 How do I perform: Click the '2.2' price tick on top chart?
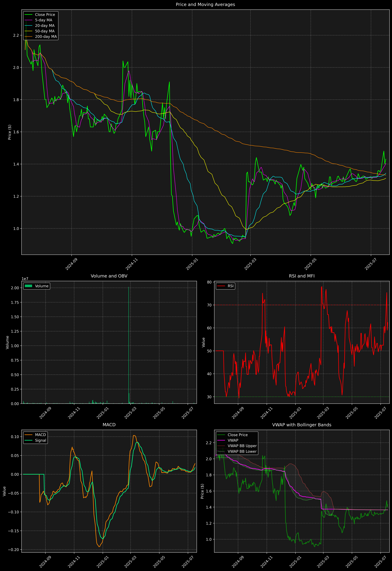click(16, 35)
